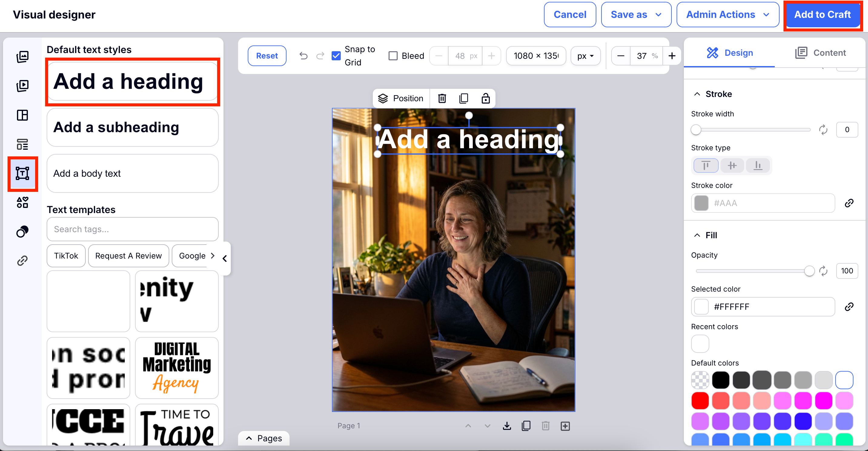Click link icon beside Stroke color
Viewport: 868px width, 451px height.
(x=849, y=203)
